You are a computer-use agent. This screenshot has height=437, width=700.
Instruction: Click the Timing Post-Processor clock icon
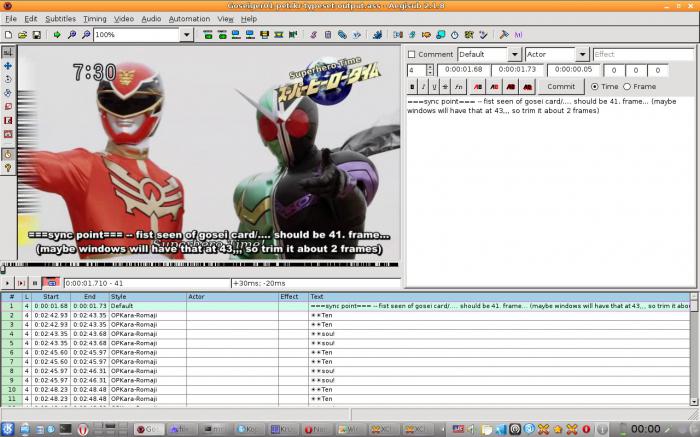point(454,35)
